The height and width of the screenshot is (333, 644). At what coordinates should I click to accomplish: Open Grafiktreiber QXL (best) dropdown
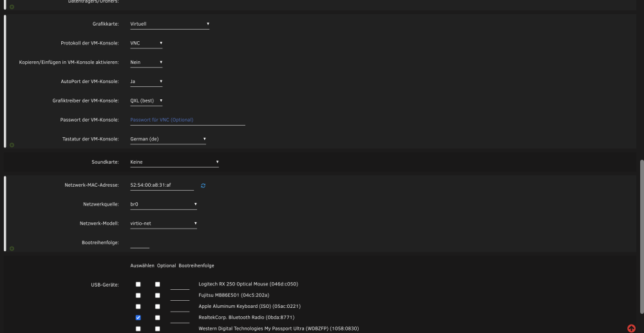[x=146, y=100]
